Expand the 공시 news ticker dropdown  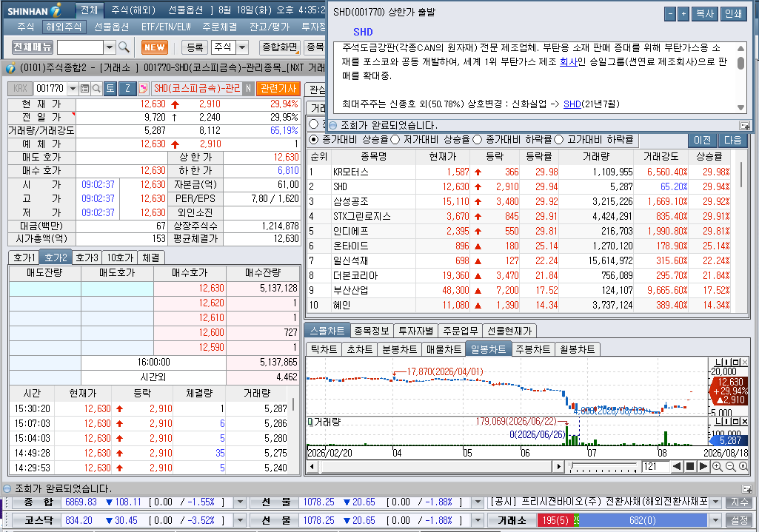pos(715,502)
